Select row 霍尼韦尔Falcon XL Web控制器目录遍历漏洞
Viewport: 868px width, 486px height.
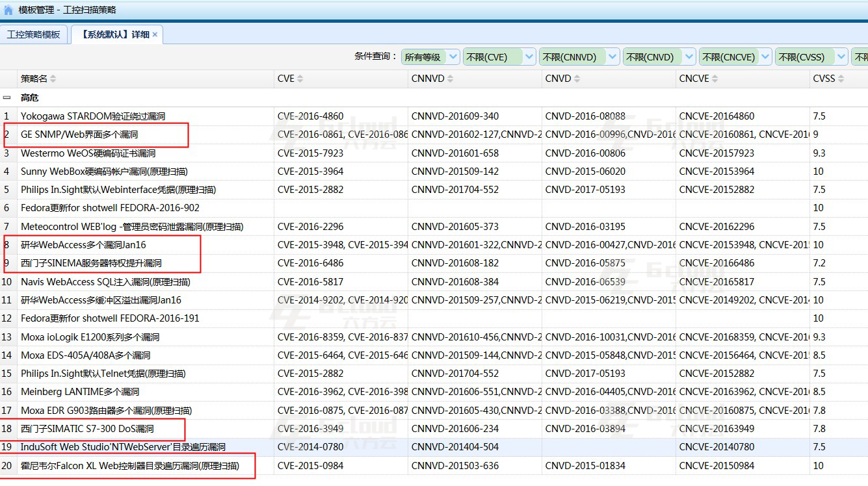tap(434, 466)
